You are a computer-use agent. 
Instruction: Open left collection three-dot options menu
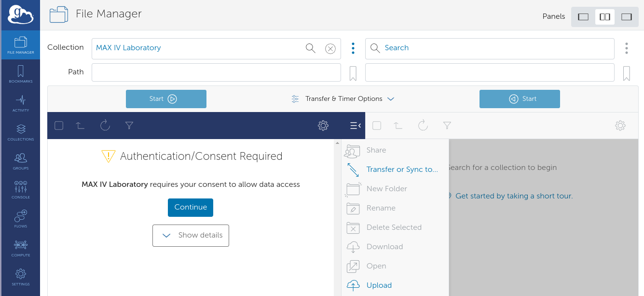point(353,48)
